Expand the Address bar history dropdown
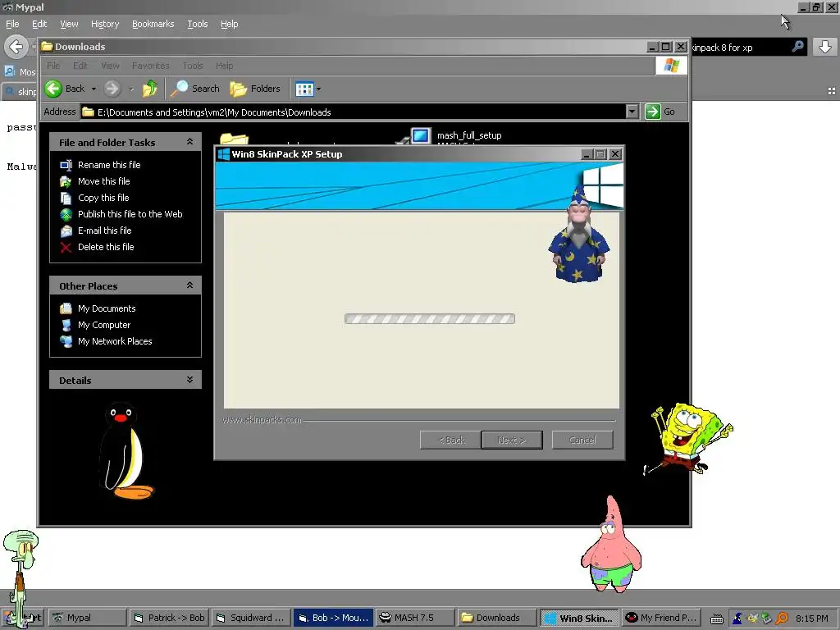 [x=632, y=112]
